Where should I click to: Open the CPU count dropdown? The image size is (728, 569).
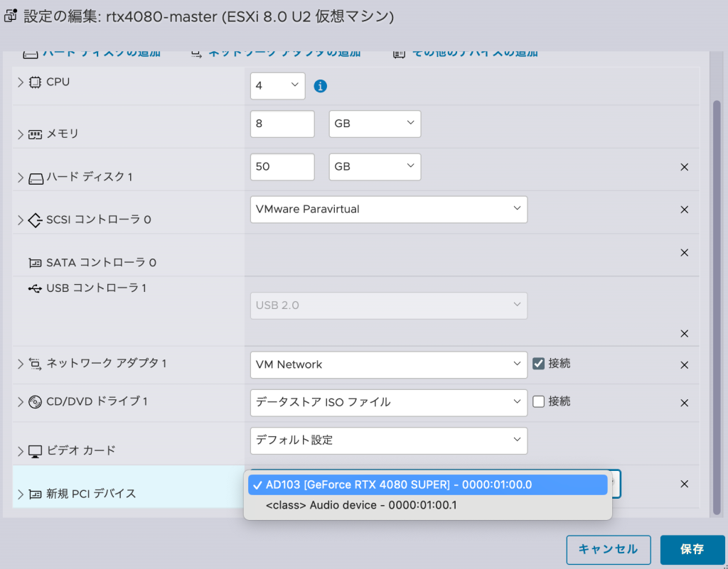(277, 86)
